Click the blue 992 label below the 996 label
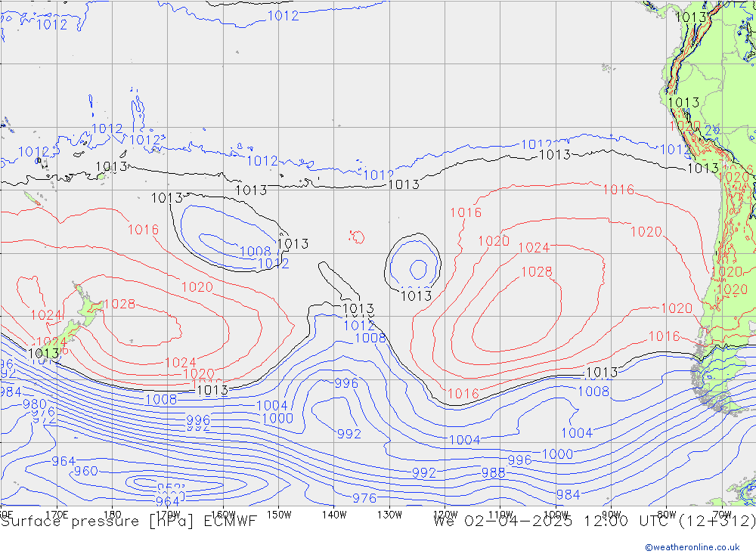Image resolution: width=756 pixels, height=554 pixels. [x=349, y=434]
